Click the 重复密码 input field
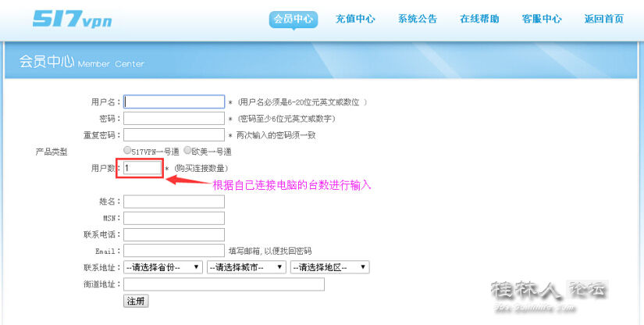644x325 pixels. click(x=174, y=135)
